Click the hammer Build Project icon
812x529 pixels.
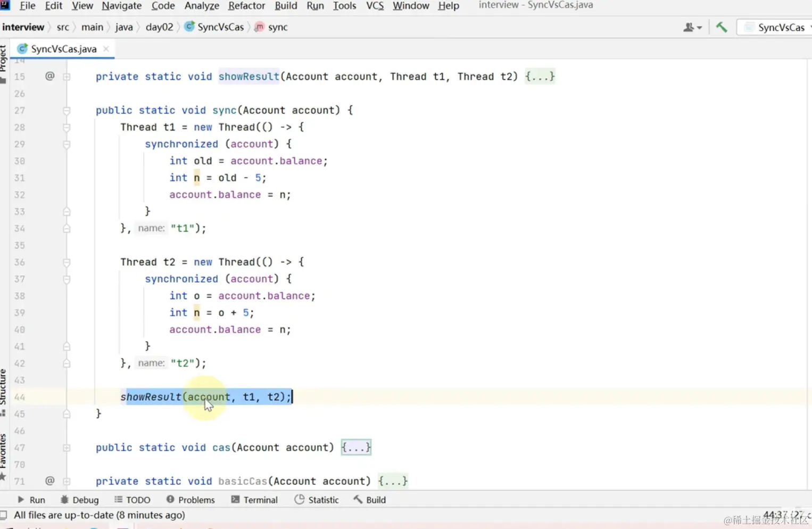pyautogui.click(x=722, y=27)
